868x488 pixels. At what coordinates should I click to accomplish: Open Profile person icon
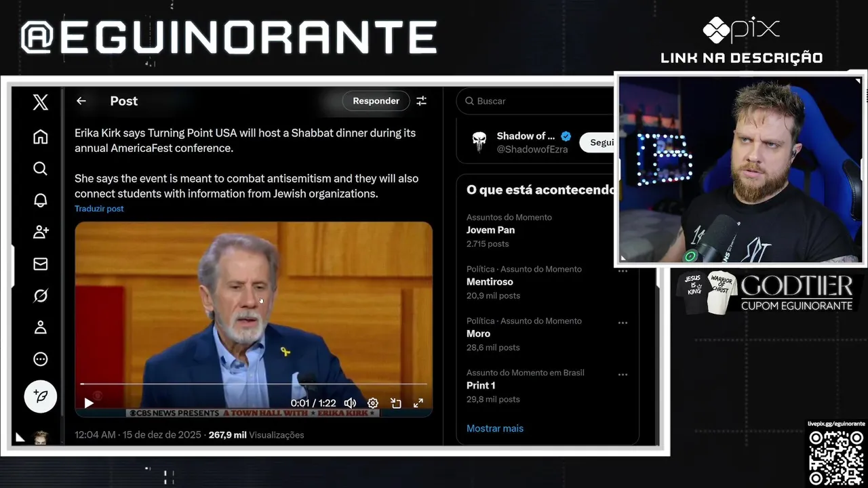pyautogui.click(x=40, y=327)
